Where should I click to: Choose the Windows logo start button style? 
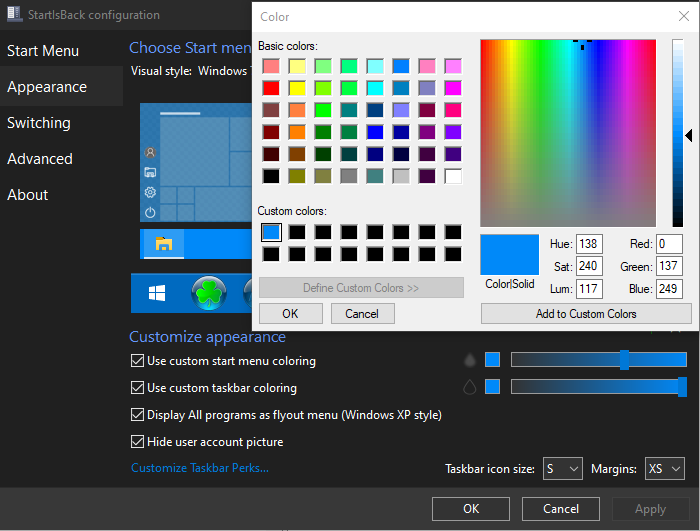[x=157, y=293]
